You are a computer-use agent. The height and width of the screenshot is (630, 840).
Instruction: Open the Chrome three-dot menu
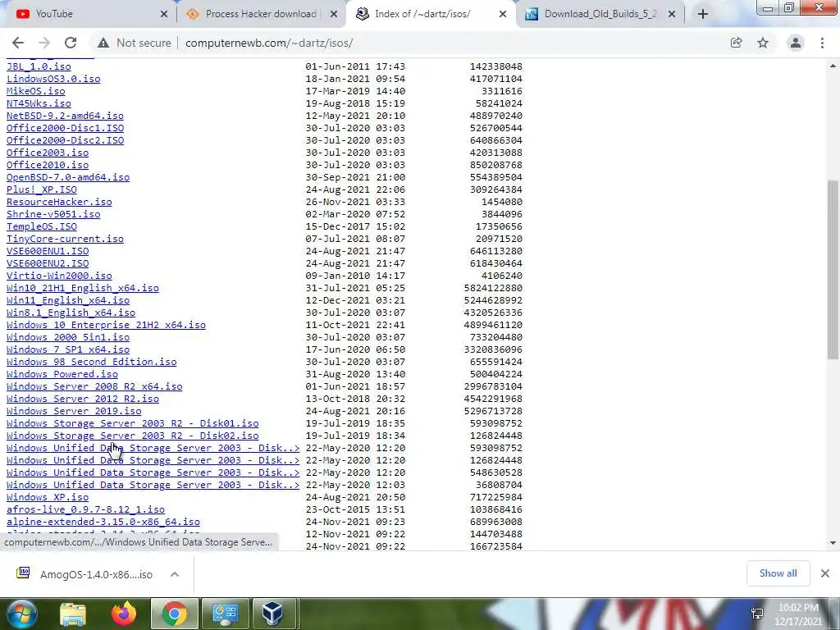[822, 43]
